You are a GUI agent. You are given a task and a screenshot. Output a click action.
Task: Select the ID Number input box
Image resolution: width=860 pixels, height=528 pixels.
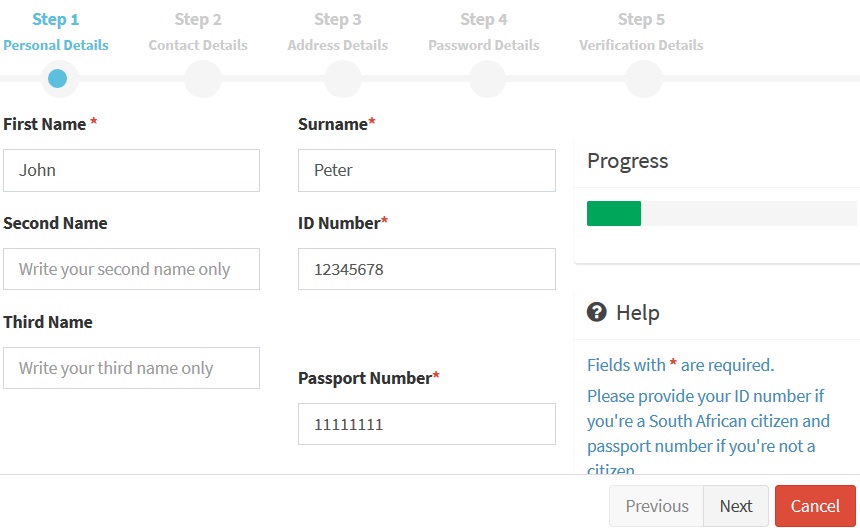426,269
